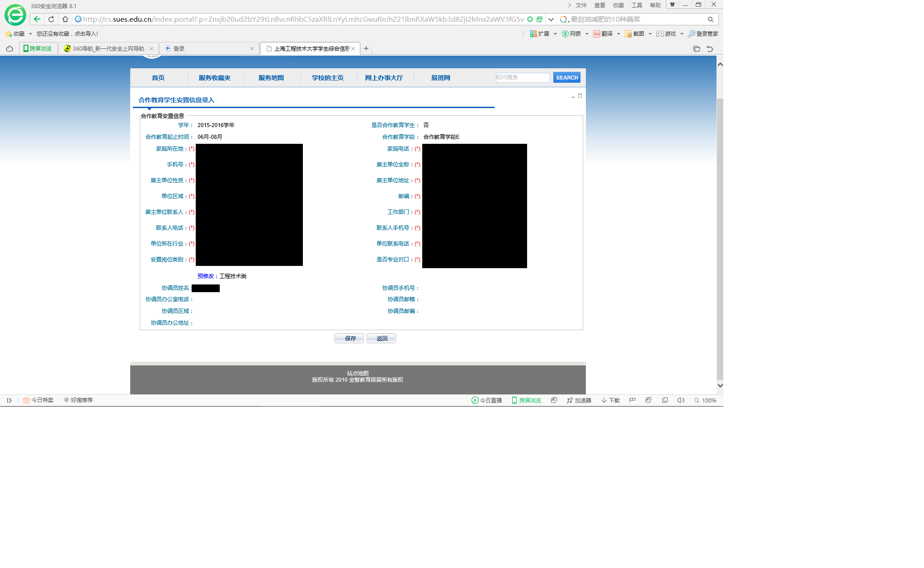Open new tab with plus icon
The image size is (924, 568).
(x=366, y=48)
